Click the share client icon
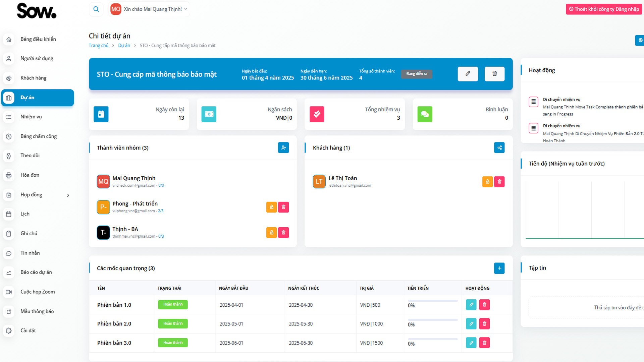This screenshot has width=644, height=362. 499,147
